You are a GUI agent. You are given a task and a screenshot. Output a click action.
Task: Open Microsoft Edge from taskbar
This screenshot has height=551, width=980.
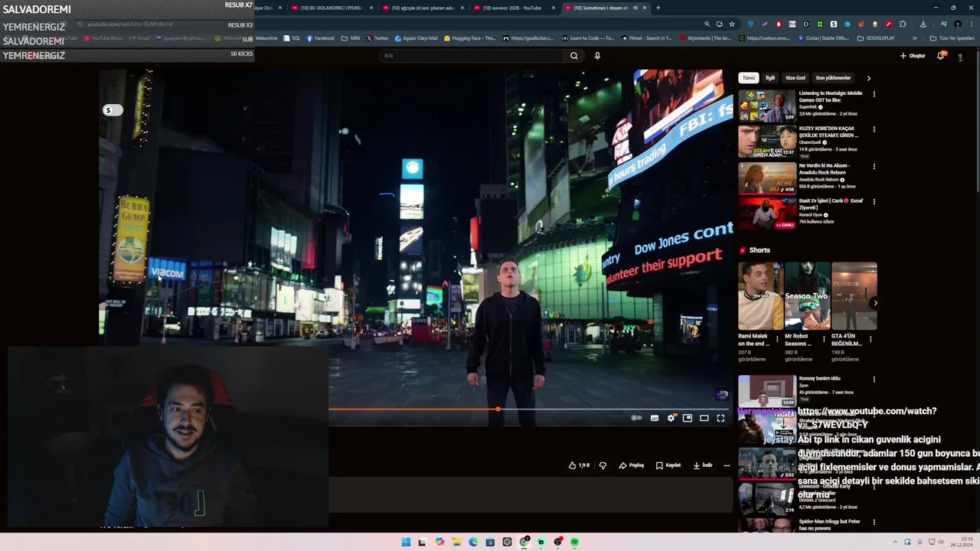pyautogui.click(x=473, y=542)
